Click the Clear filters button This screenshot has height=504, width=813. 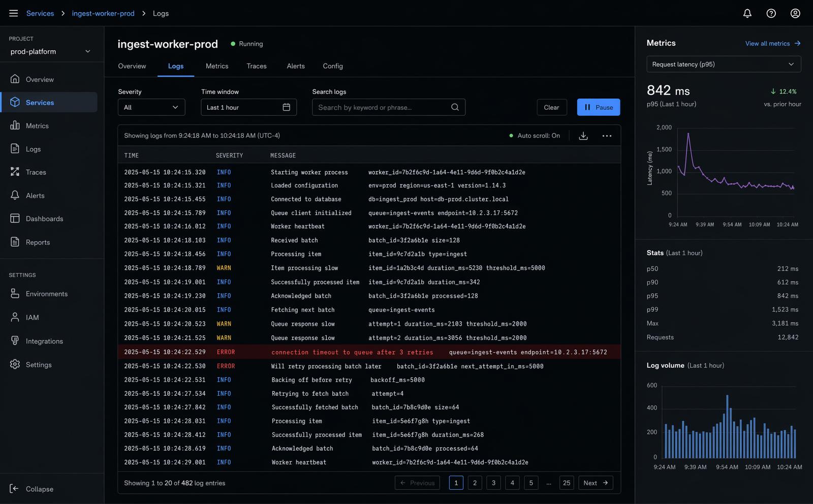pyautogui.click(x=551, y=107)
